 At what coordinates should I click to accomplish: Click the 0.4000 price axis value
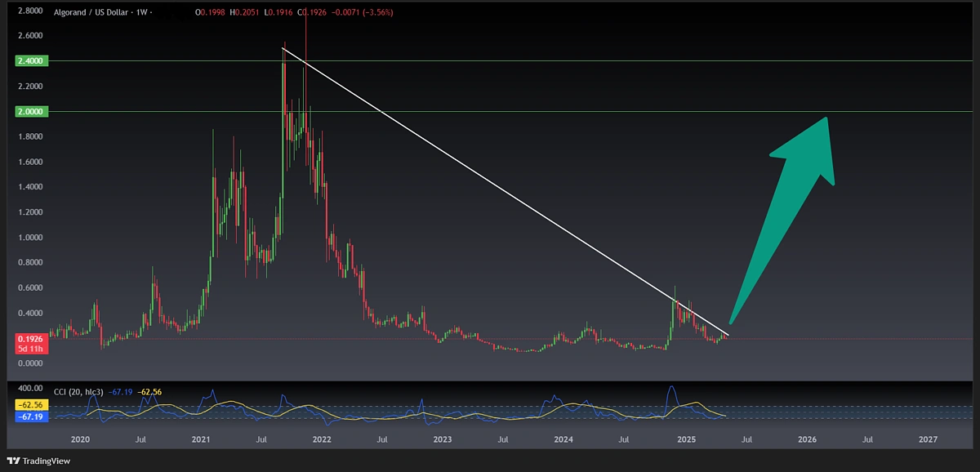pyautogui.click(x=30, y=314)
